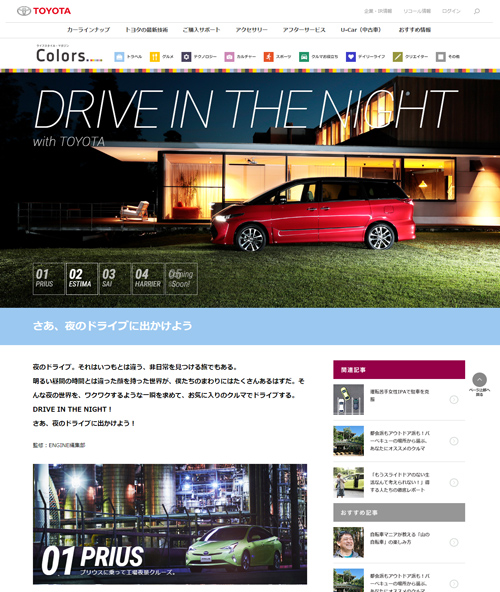Open the 01 PRIUS factory night banner
This screenshot has height=592, width=500.
[170, 524]
